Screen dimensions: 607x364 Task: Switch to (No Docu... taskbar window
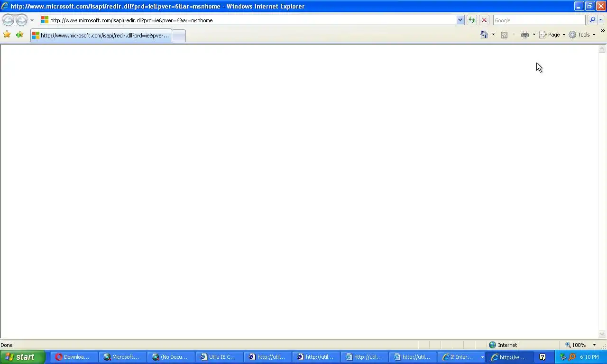pyautogui.click(x=171, y=357)
